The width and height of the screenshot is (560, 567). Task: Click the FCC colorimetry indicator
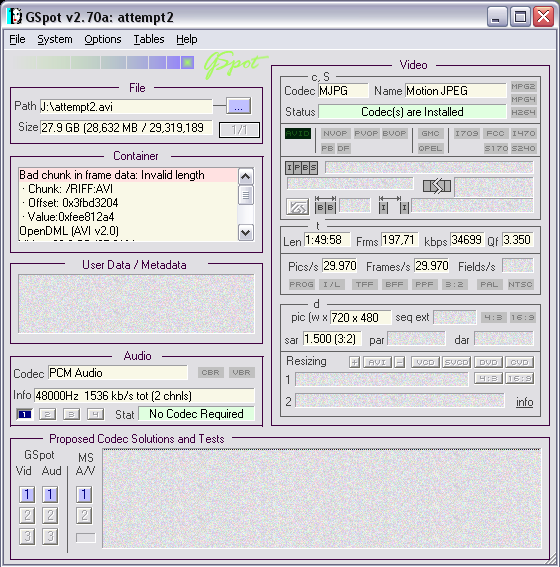[495, 133]
